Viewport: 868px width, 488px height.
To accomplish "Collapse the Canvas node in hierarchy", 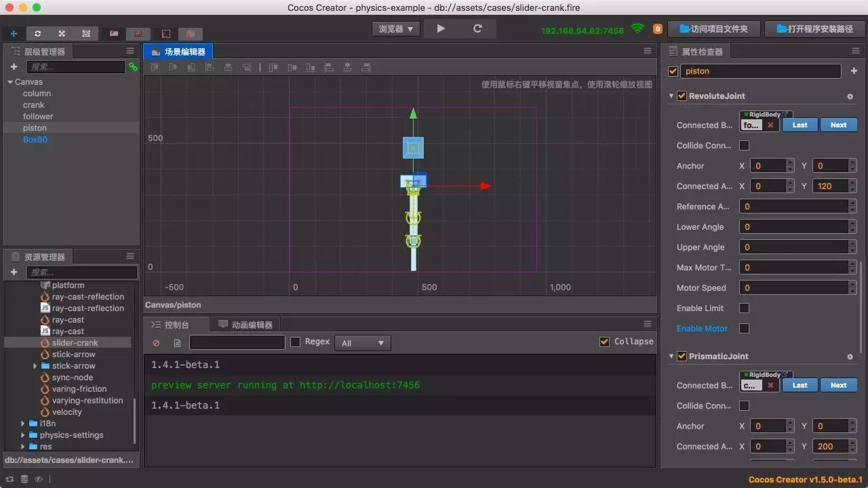I will tap(10, 82).
